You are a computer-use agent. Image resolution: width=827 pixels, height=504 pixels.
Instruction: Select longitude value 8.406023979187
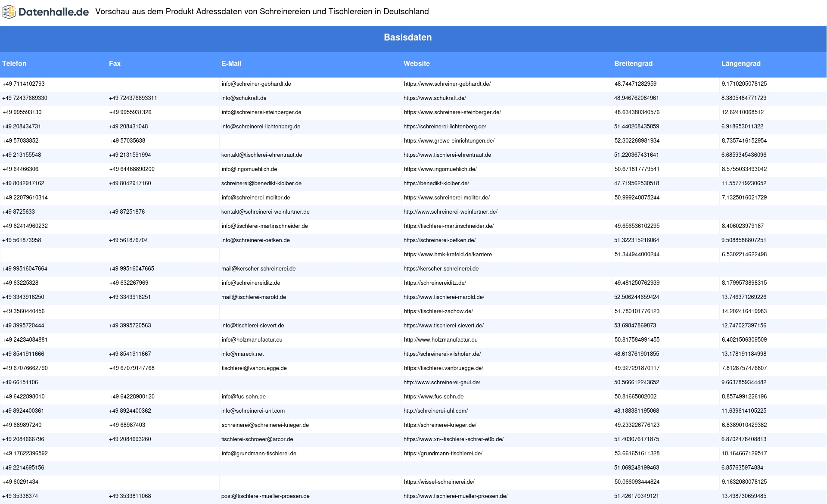pyautogui.click(x=743, y=226)
